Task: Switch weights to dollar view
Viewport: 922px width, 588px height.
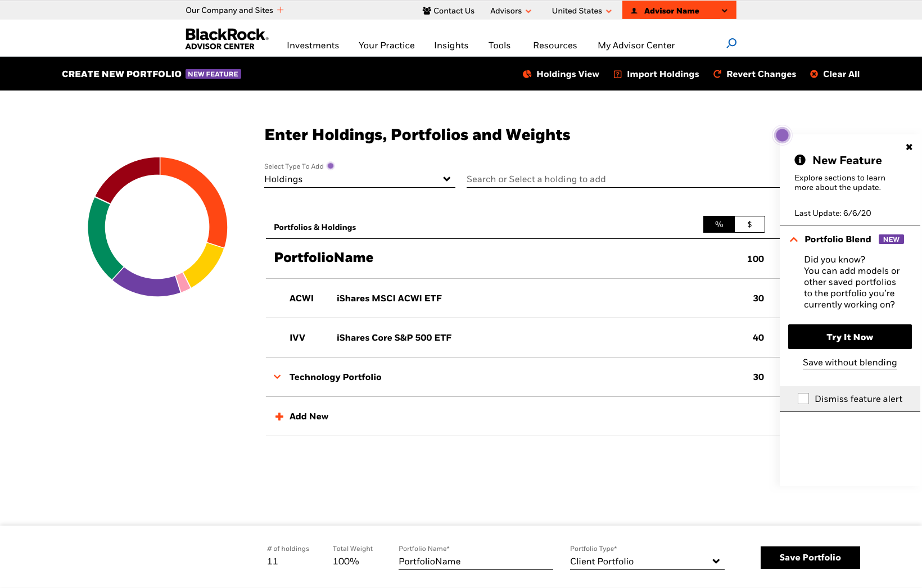Action: [x=749, y=224]
